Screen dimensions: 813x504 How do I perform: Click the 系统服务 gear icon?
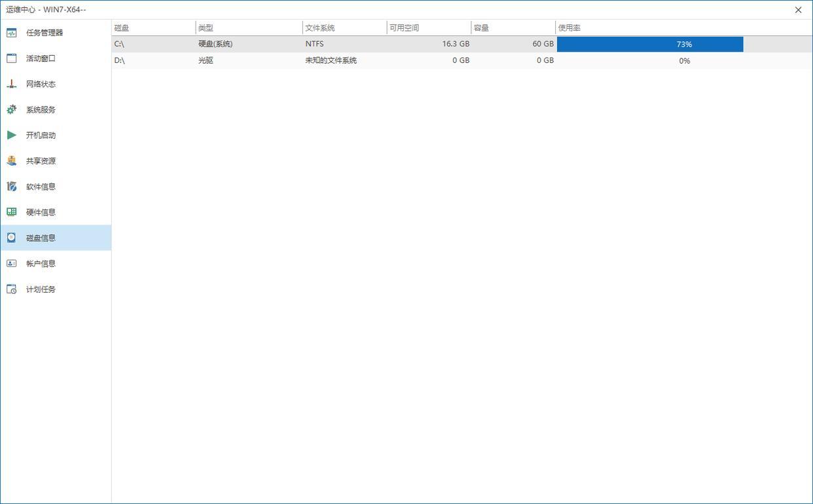click(11, 109)
